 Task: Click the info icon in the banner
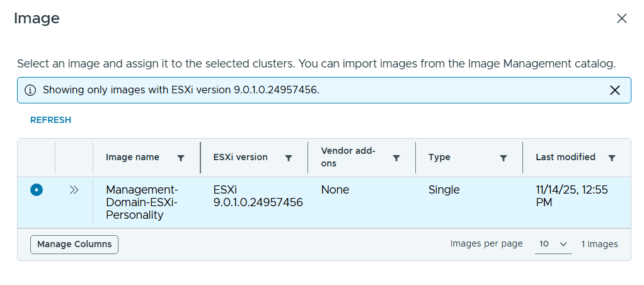(x=30, y=90)
